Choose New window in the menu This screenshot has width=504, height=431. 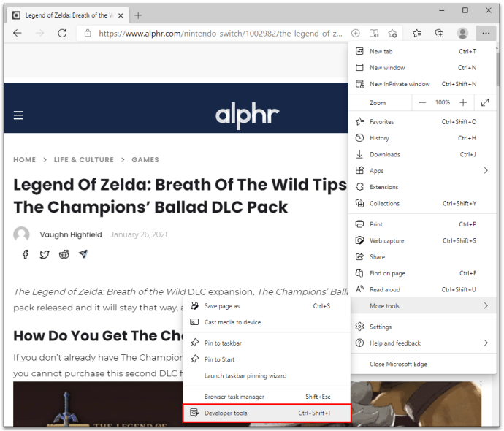click(x=422, y=68)
